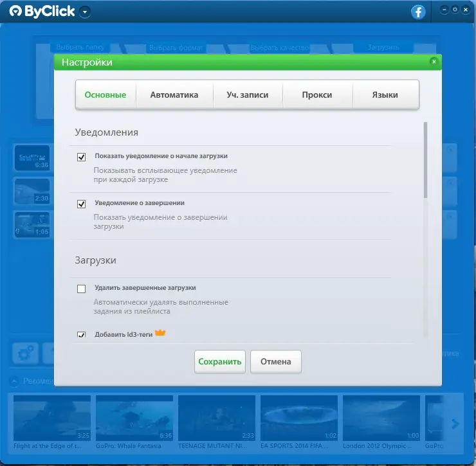
Task: Open GoPro: Whale Fantasia video thumbnail
Action: click(134, 418)
